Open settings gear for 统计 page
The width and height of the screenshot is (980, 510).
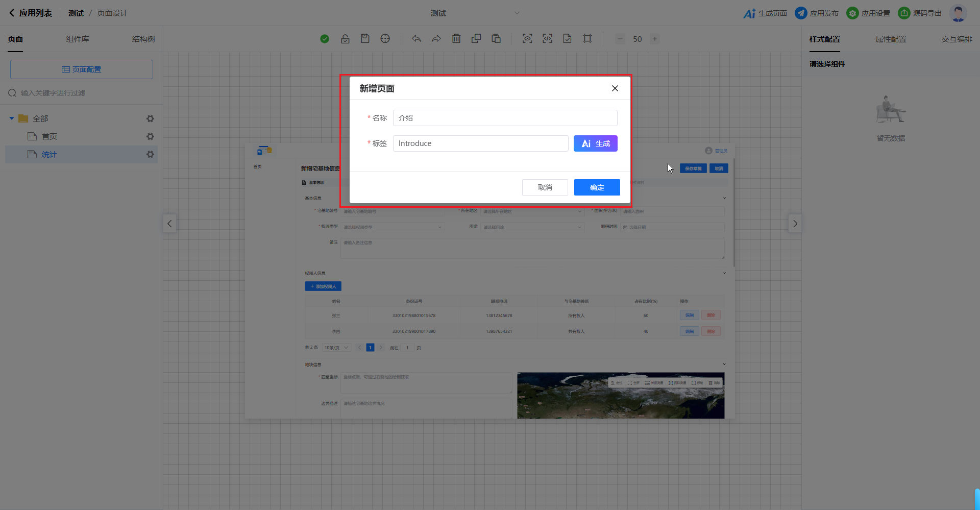pos(150,154)
